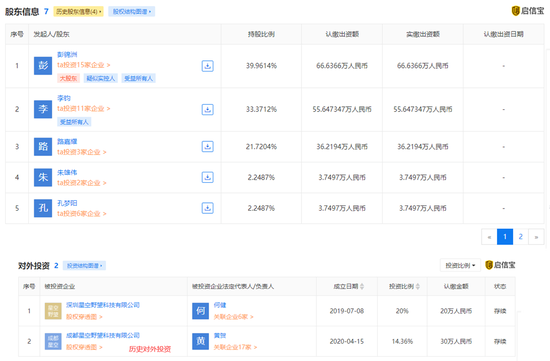Open shareholder 孔梦阳's profile link
The image size is (550, 361).
click(67, 203)
